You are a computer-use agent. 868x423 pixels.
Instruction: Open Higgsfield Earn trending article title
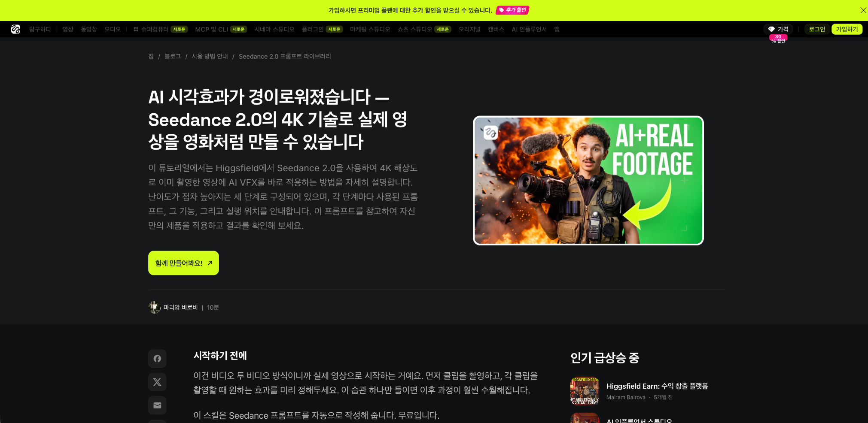pos(657,386)
